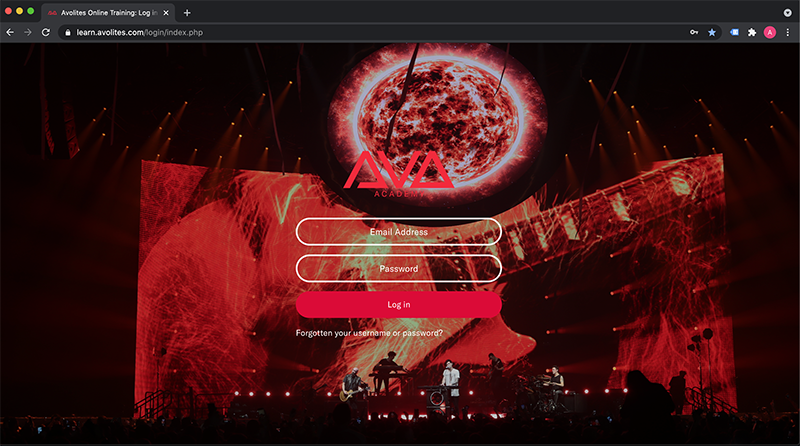Reload the page with refresh icon

(x=46, y=32)
